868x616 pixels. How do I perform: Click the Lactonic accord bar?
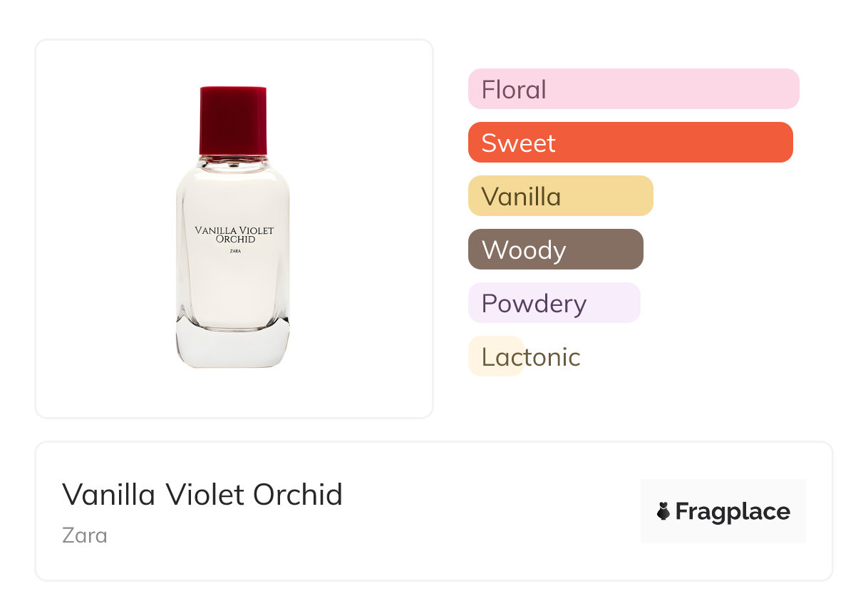(497, 356)
